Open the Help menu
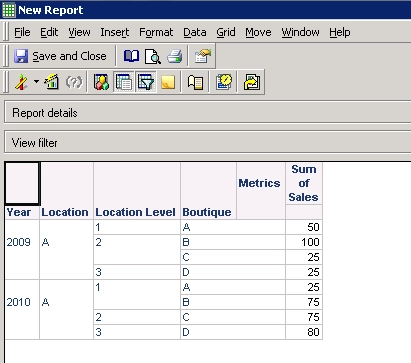The height and width of the screenshot is (363, 411). 340,32
